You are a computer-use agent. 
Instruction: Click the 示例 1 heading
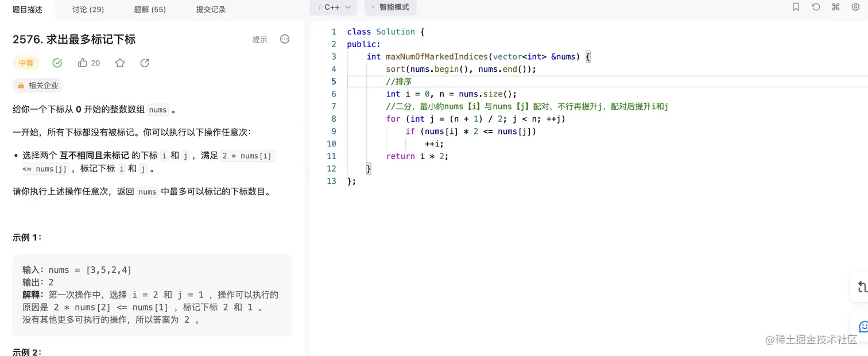[x=27, y=238]
